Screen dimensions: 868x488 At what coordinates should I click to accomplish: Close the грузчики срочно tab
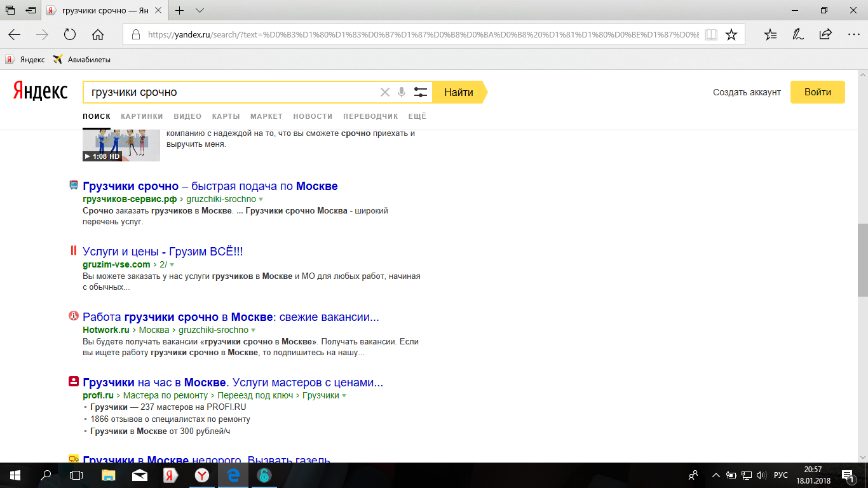[x=158, y=11]
